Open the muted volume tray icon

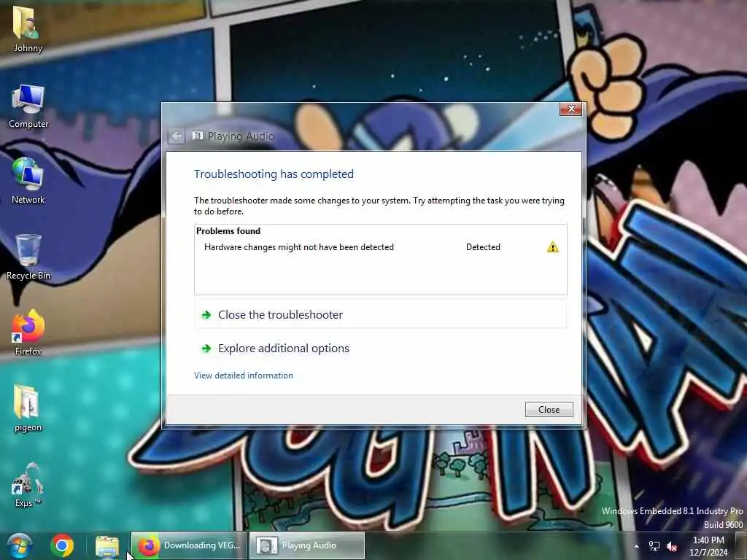pos(672,546)
